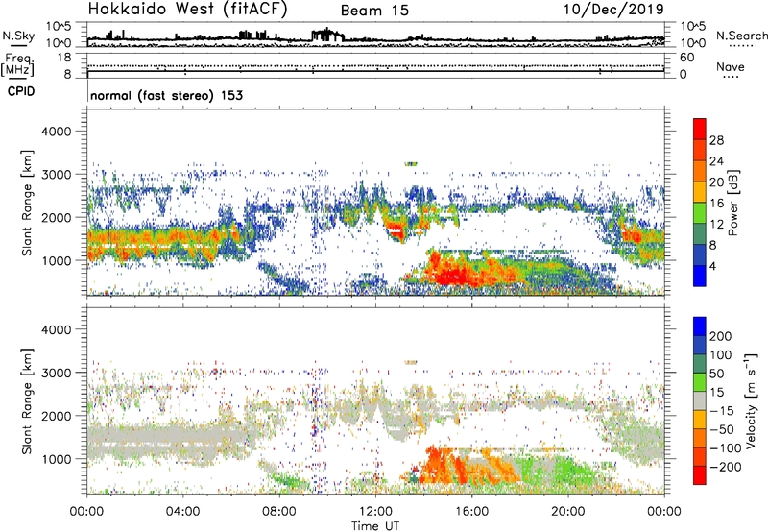Image resolution: width=768 pixels, height=532 pixels.
Task: Click the "28" Power colorbar tick label
Action: click(x=716, y=140)
